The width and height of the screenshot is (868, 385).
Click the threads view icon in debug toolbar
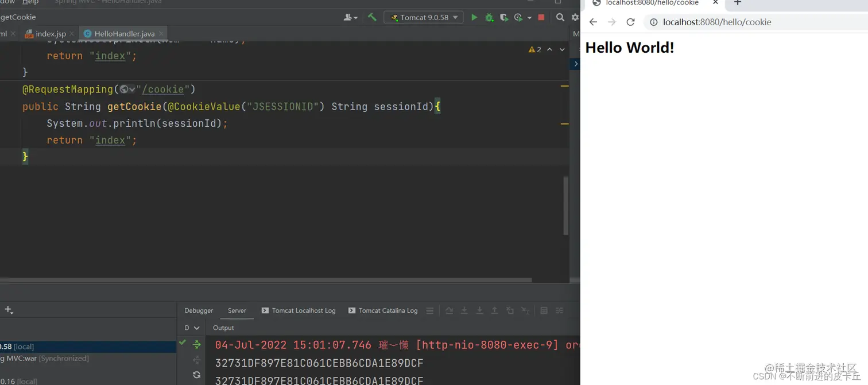[x=559, y=310]
